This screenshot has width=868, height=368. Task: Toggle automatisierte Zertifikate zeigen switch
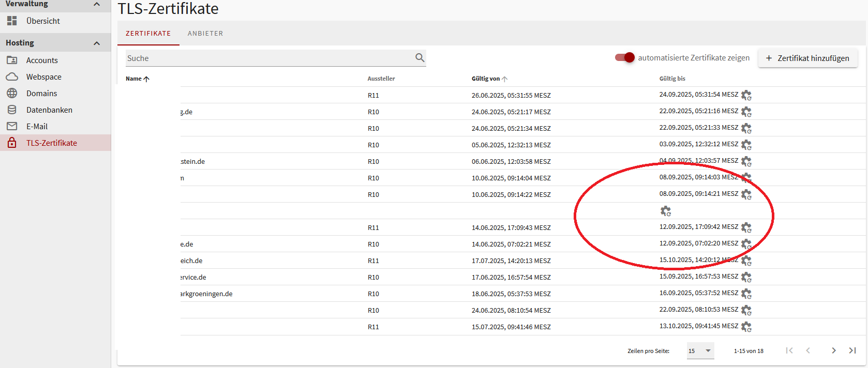[x=625, y=57]
